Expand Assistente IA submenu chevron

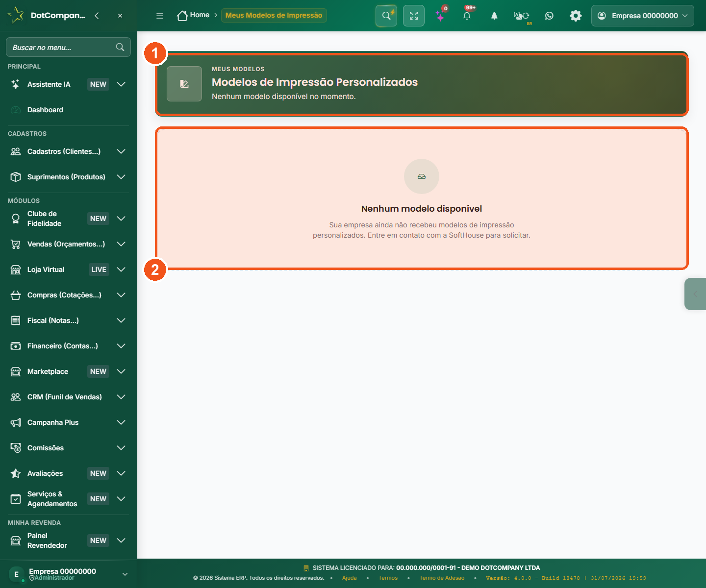(x=121, y=84)
